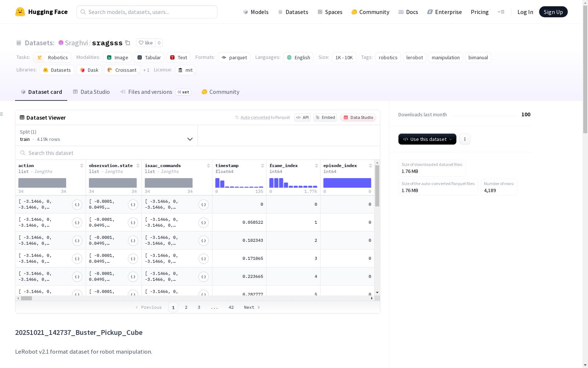This screenshot has height=368, width=588.
Task: Open Datasets in the top navigation
Action: click(x=293, y=12)
